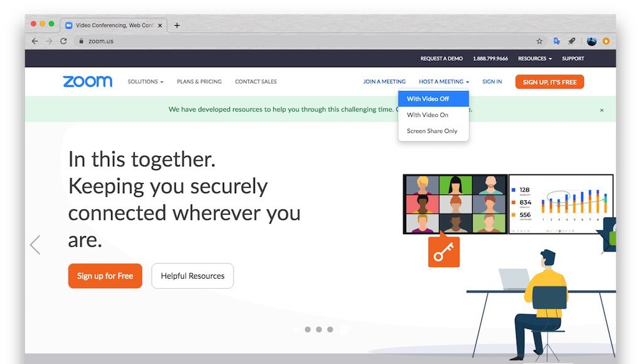Minimize the browser with the yellow button
This screenshot has width=641, height=364.
43,24
